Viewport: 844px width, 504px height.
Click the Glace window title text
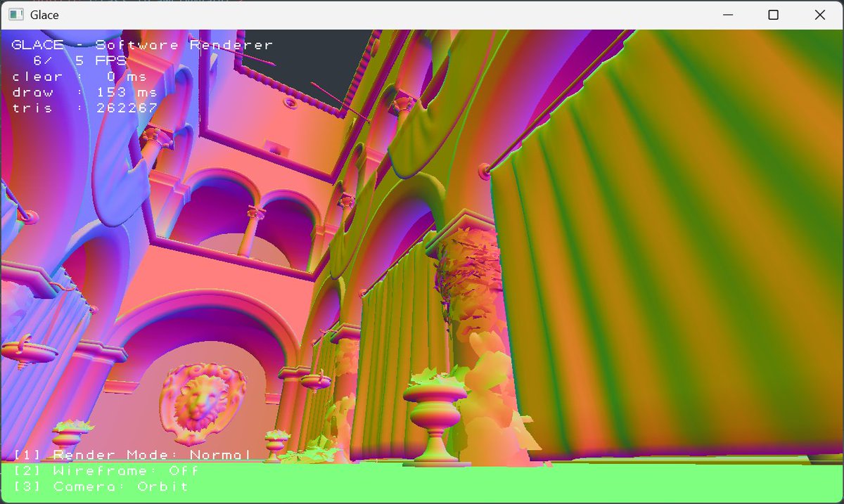click(x=44, y=15)
